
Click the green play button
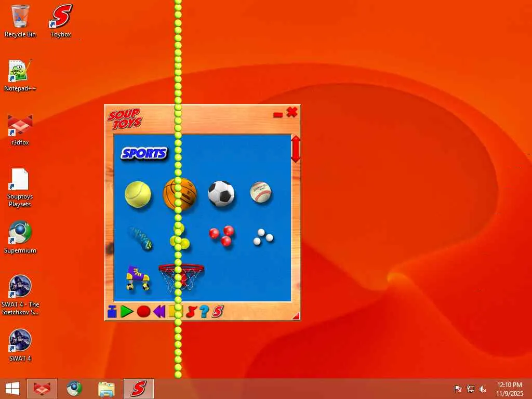pos(127,312)
